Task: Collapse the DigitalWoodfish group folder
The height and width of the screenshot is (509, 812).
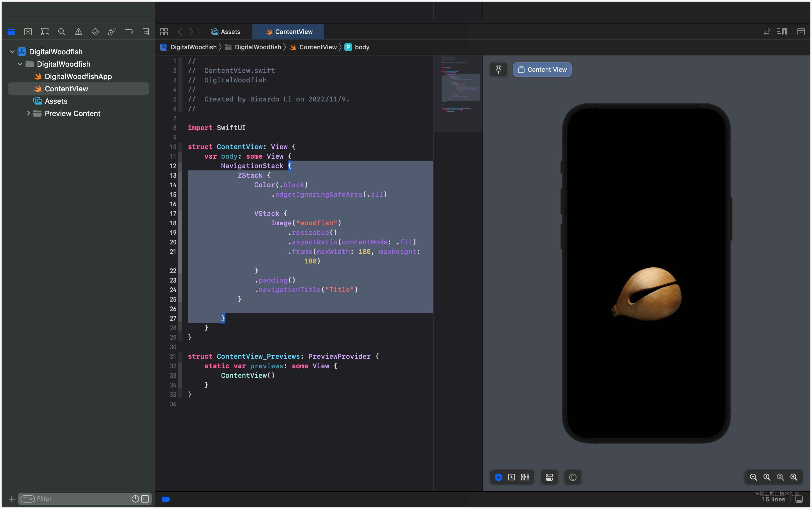Action: (x=20, y=64)
